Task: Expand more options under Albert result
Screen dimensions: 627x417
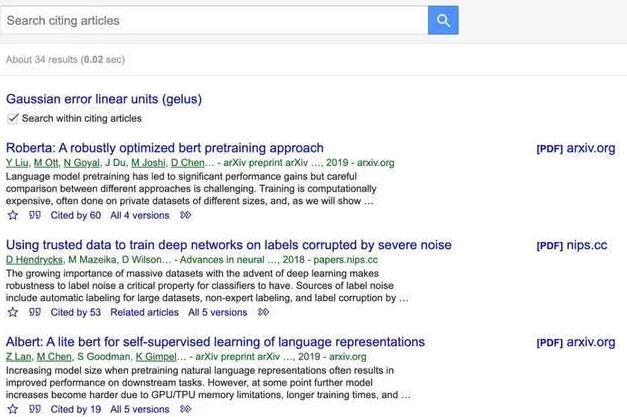Action: (x=186, y=409)
